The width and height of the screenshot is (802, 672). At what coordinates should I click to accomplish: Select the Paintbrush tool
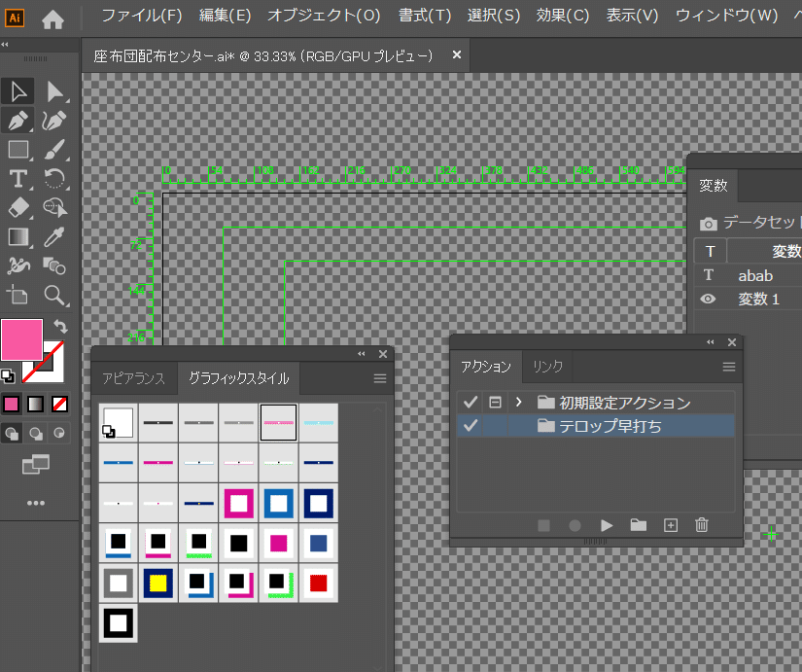click(55, 148)
